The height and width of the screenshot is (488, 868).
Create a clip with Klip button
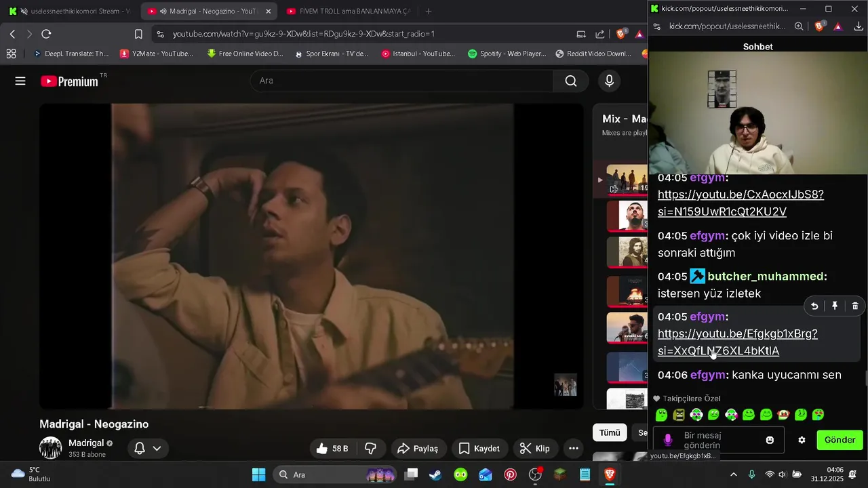coord(534,449)
